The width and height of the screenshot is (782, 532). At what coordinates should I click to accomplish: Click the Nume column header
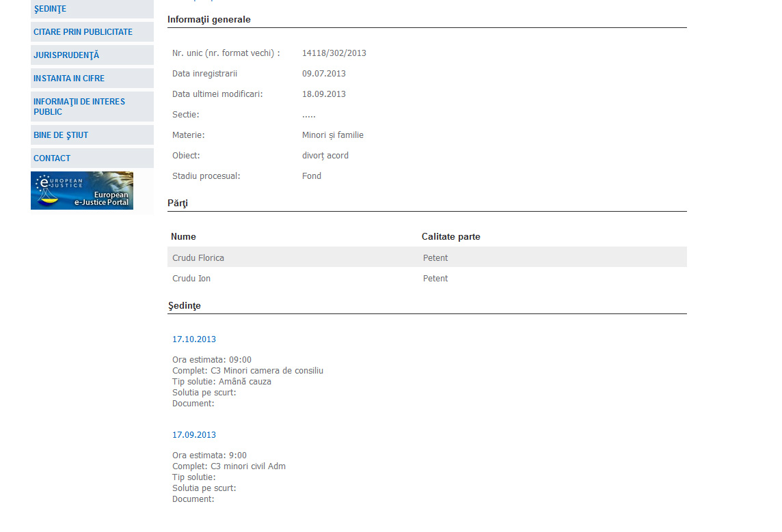coord(183,237)
